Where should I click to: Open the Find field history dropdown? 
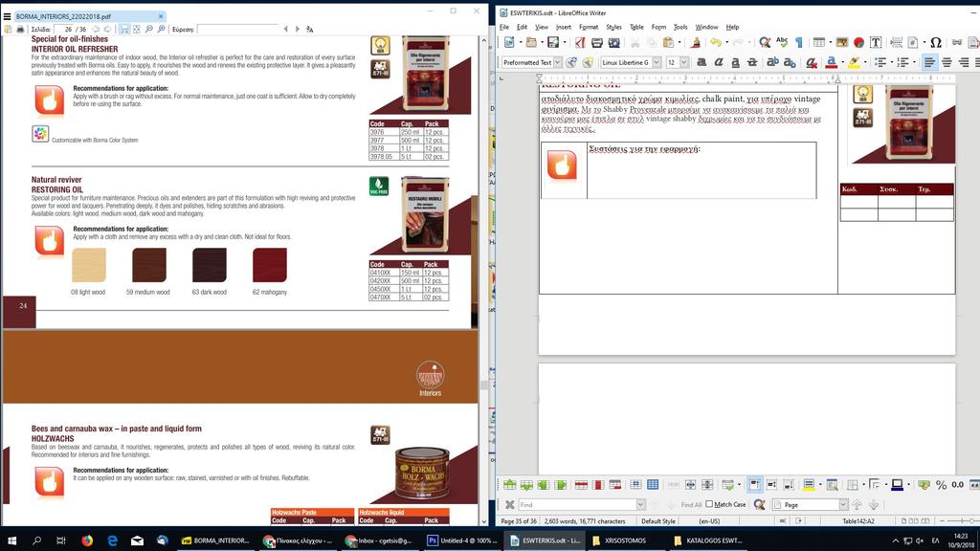click(x=640, y=505)
